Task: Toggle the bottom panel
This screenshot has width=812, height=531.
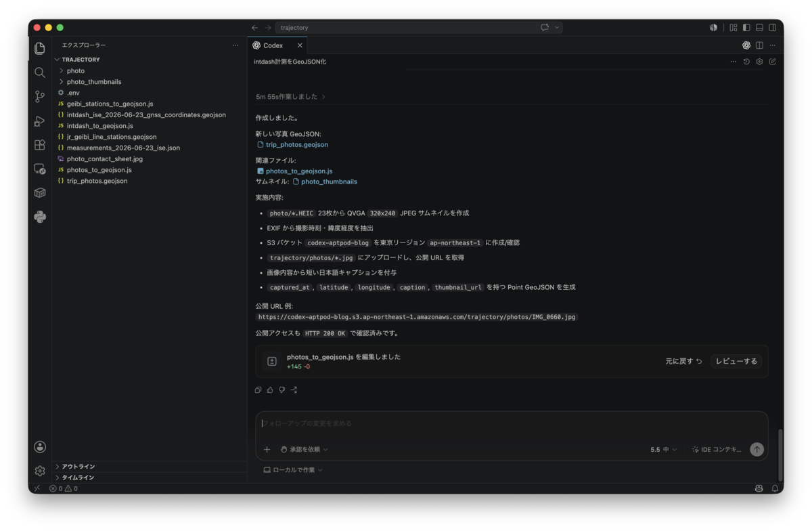Action: [759, 28]
